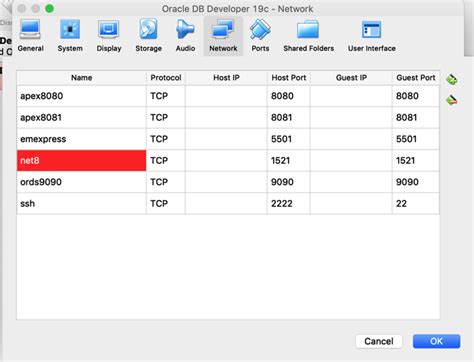Select the apex8080 rule name
This screenshot has width=474, height=362.
81,96
